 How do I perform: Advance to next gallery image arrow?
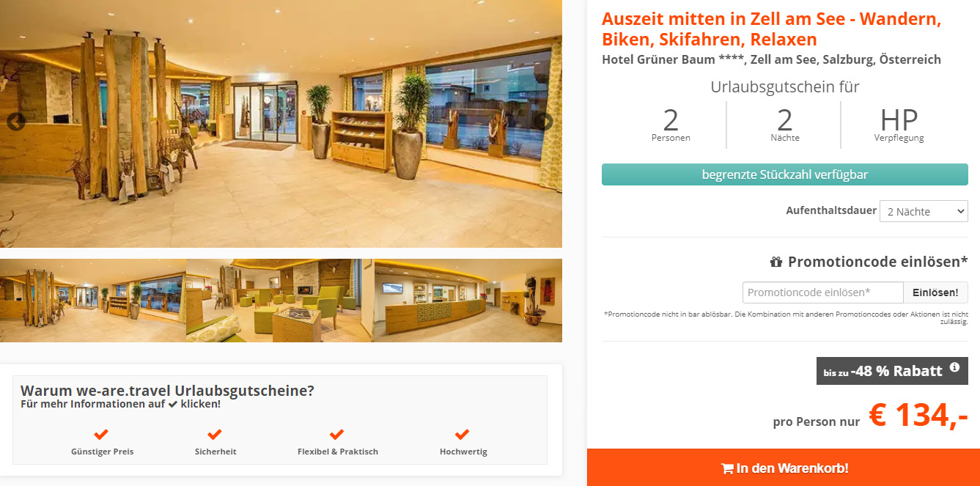point(545,122)
